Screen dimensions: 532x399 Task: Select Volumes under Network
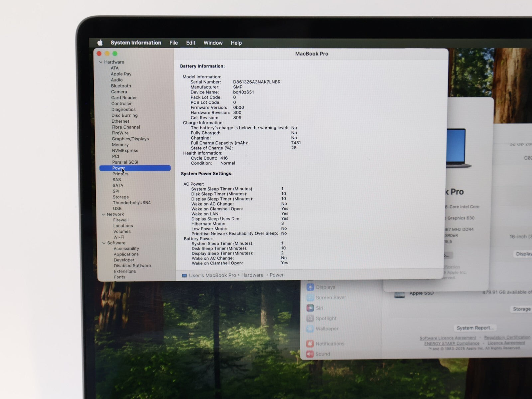point(122,232)
